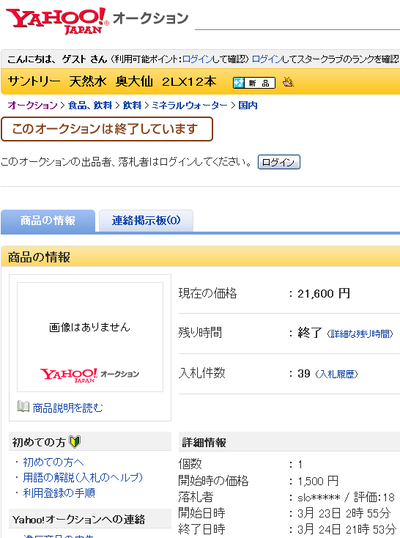
Task: Switch to the 連絡掲示板(0) tab
Action: point(146,221)
